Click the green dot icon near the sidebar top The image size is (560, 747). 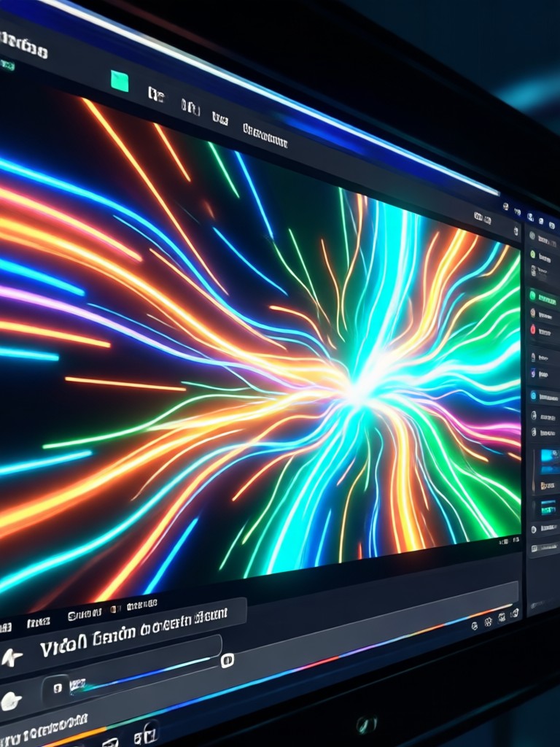[x=533, y=255]
